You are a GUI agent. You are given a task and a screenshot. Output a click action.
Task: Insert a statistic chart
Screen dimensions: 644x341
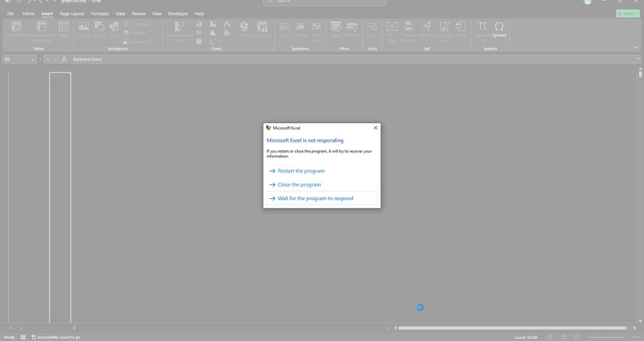pos(213,32)
